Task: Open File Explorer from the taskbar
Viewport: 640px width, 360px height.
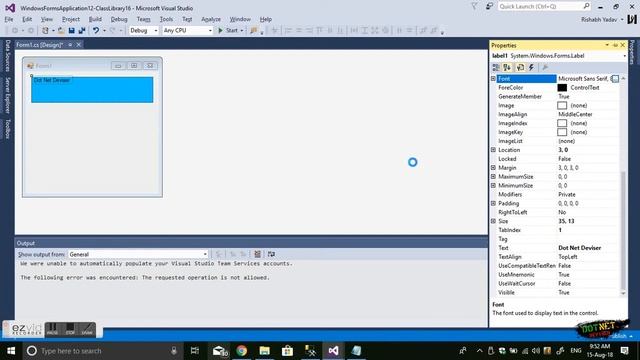Action: pos(264,351)
